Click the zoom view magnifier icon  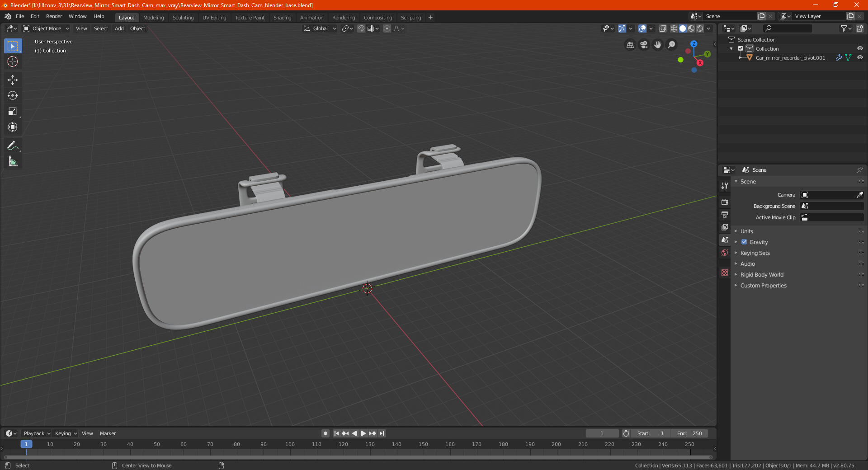(x=672, y=45)
